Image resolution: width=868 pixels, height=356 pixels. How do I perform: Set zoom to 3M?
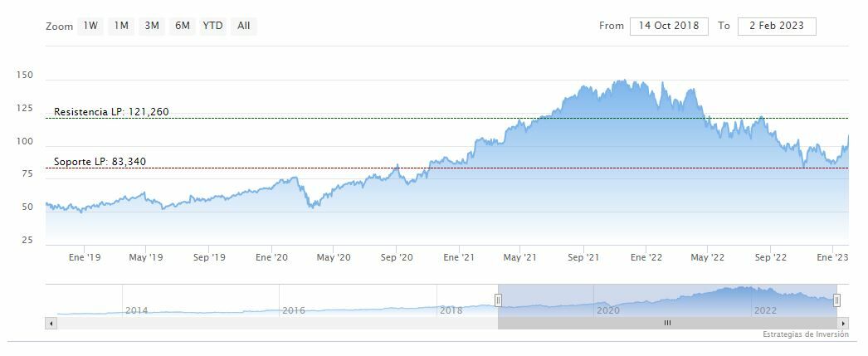pos(152,26)
